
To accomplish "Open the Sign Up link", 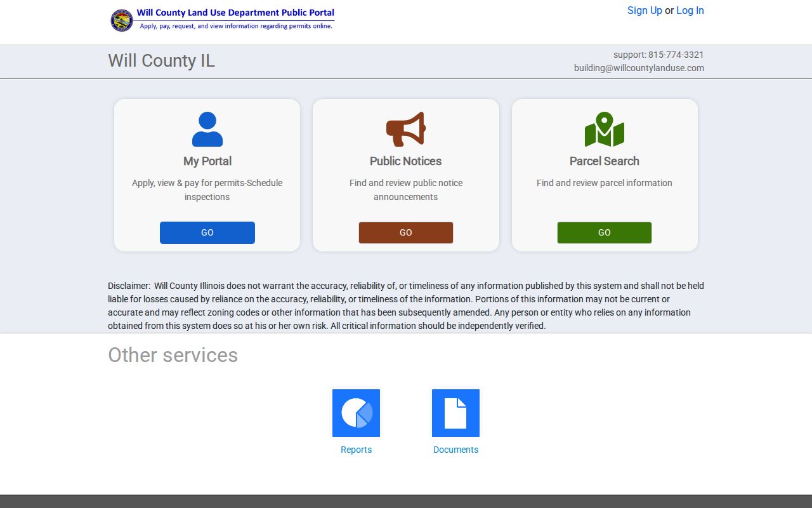I will tap(645, 10).
